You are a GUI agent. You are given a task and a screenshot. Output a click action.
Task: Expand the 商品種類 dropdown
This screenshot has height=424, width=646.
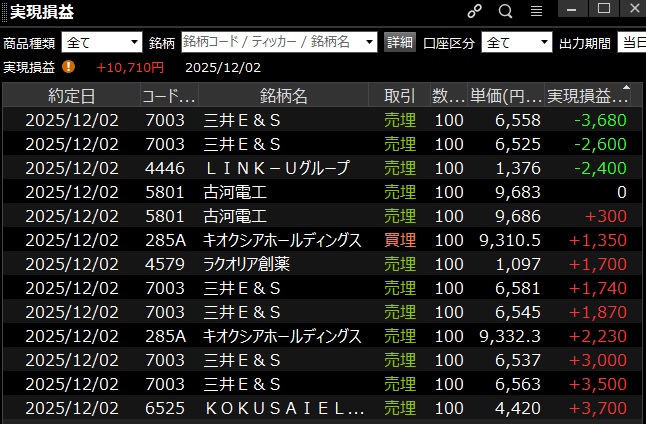[x=134, y=43]
